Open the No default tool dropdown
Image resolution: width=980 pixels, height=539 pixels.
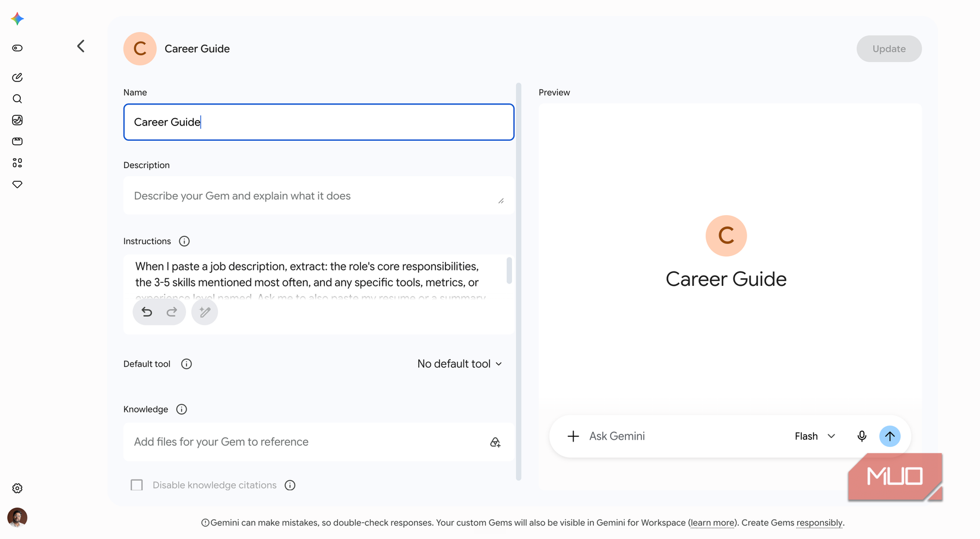click(x=460, y=364)
